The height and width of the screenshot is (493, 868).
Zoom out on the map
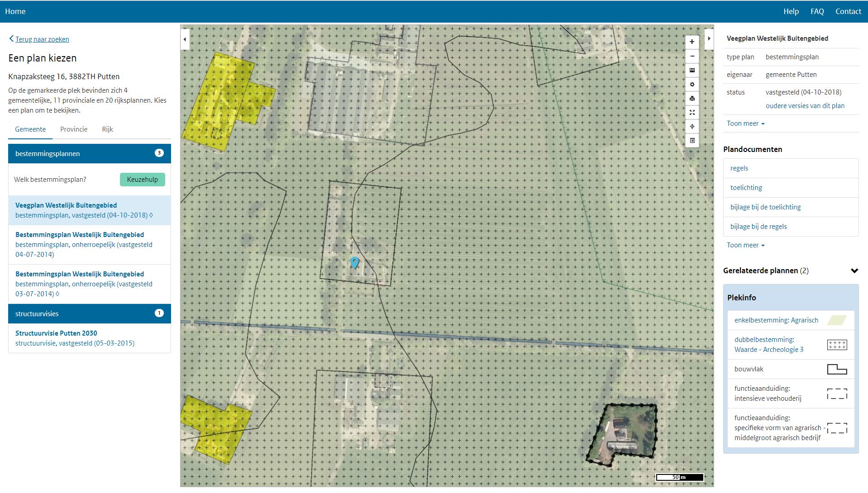click(x=692, y=57)
